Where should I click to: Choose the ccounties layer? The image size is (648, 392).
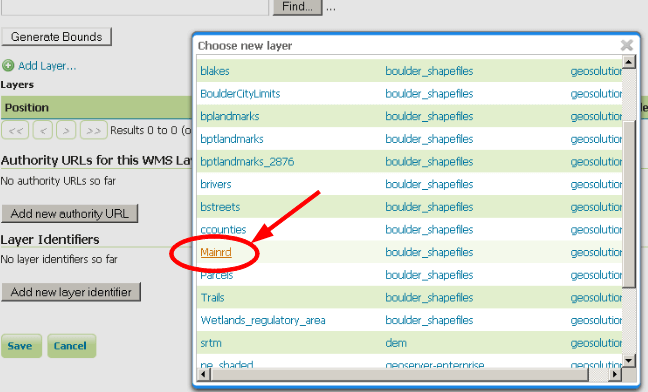coord(223,230)
